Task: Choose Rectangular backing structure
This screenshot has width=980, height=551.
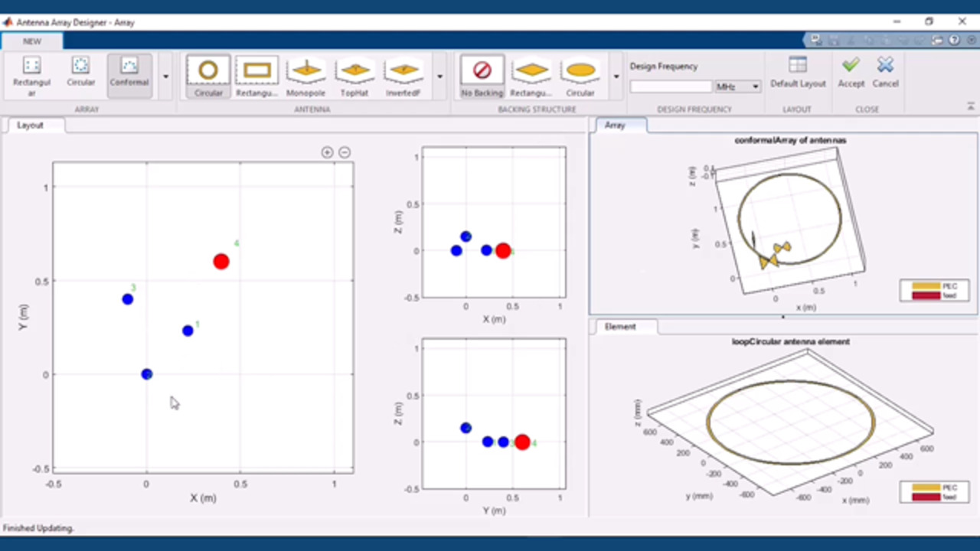Action: click(531, 77)
